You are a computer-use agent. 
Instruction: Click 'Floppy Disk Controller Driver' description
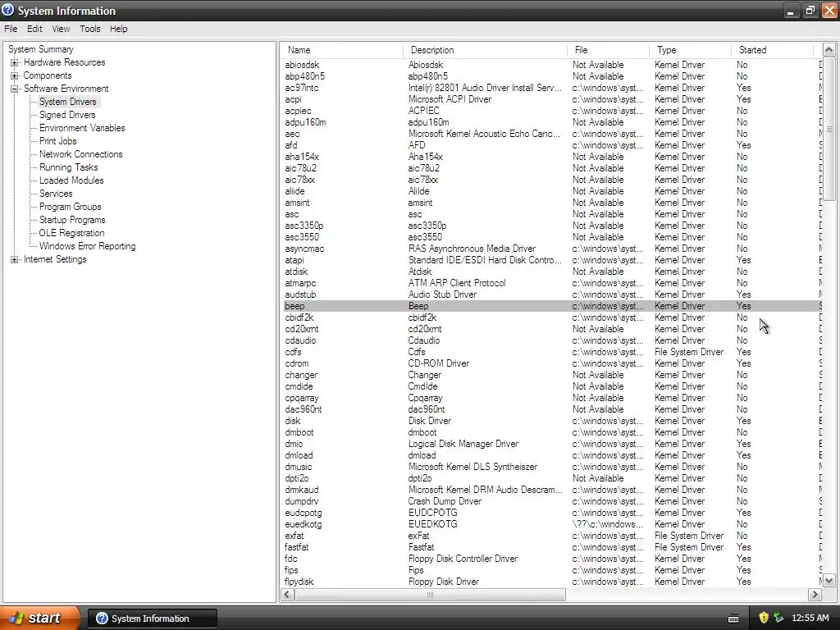pos(463,559)
